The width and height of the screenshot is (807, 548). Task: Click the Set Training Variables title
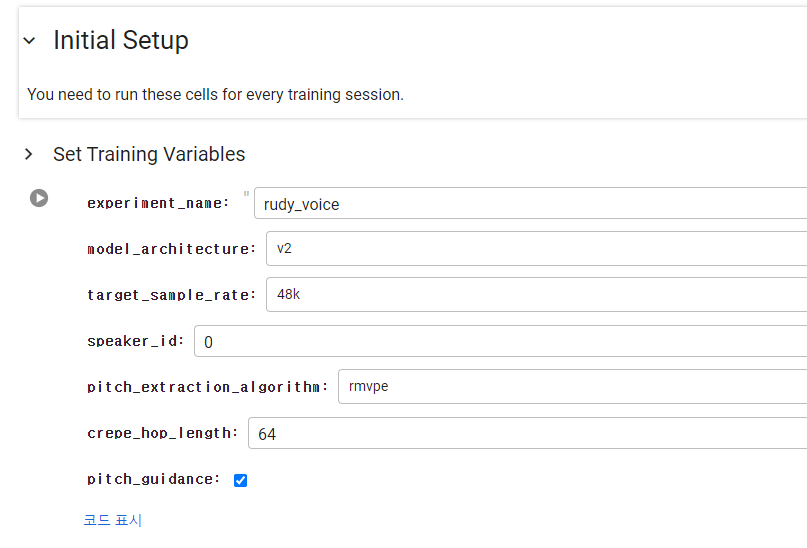pyautogui.click(x=149, y=154)
